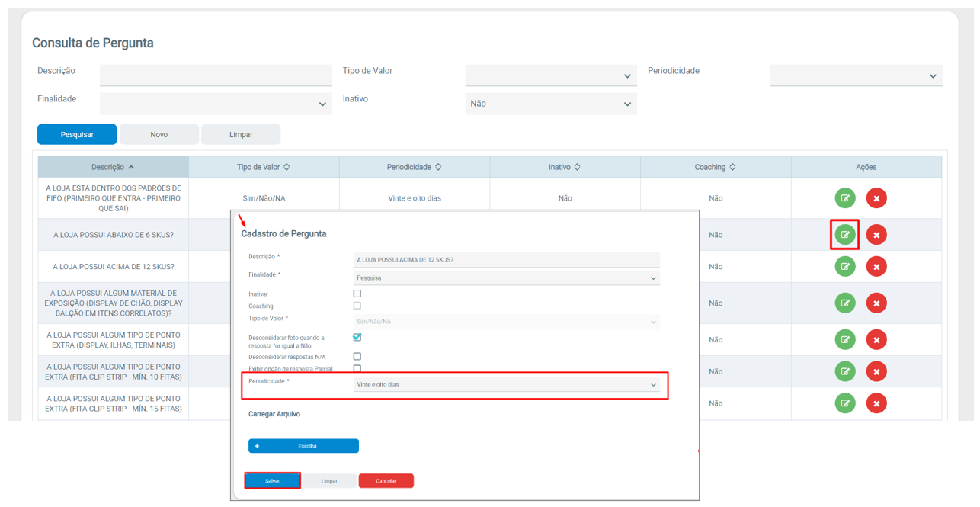This screenshot has width=980, height=507.
Task: Click the Escolha file upload button
Action: click(x=303, y=446)
